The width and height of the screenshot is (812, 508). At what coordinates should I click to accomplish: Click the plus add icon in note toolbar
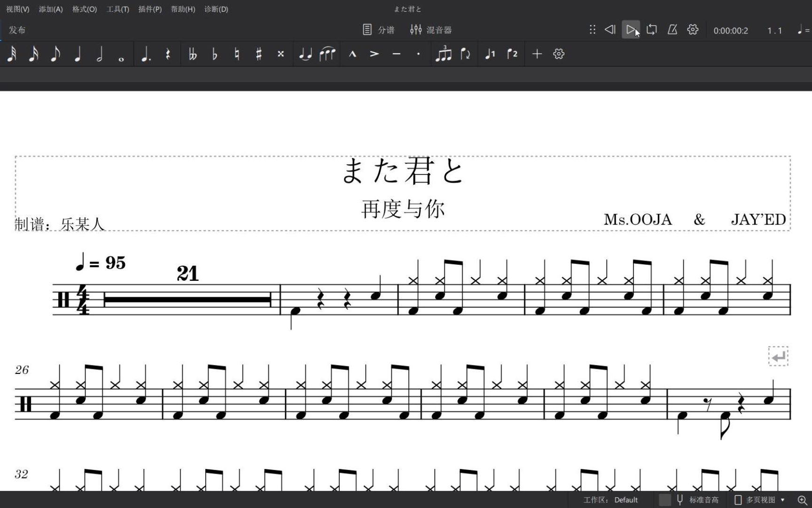pos(537,54)
